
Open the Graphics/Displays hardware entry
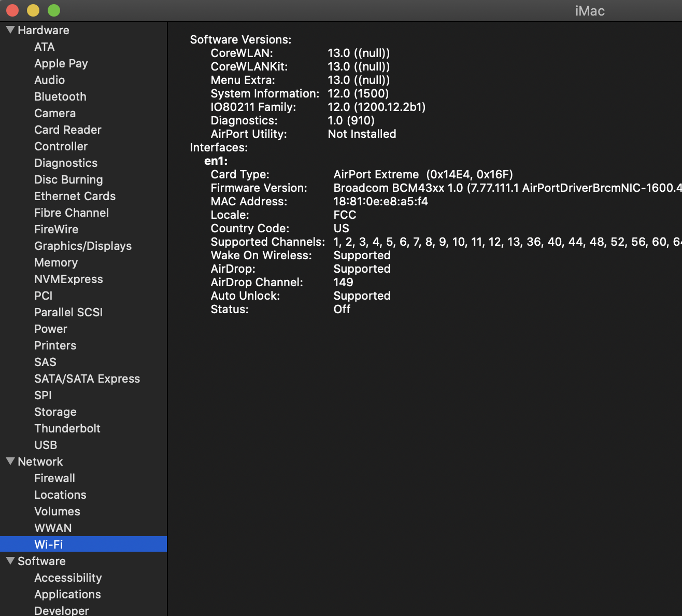[x=83, y=246]
